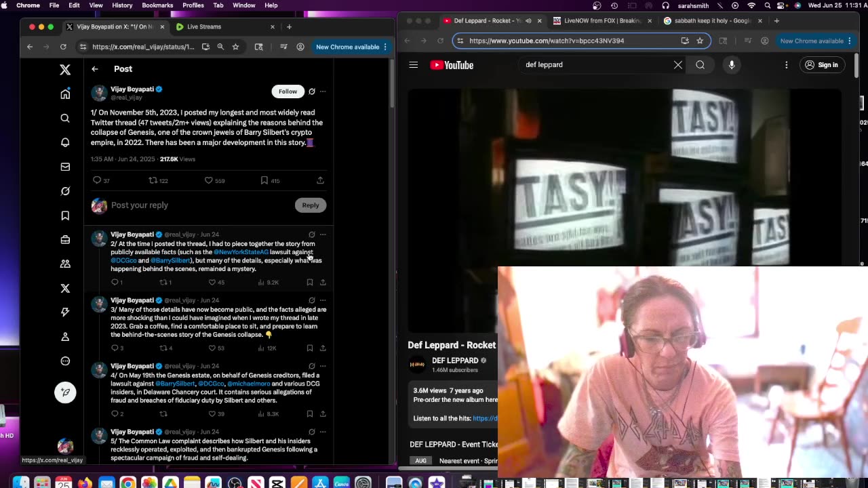Open Bookmarks in the X sidebar

tap(65, 216)
